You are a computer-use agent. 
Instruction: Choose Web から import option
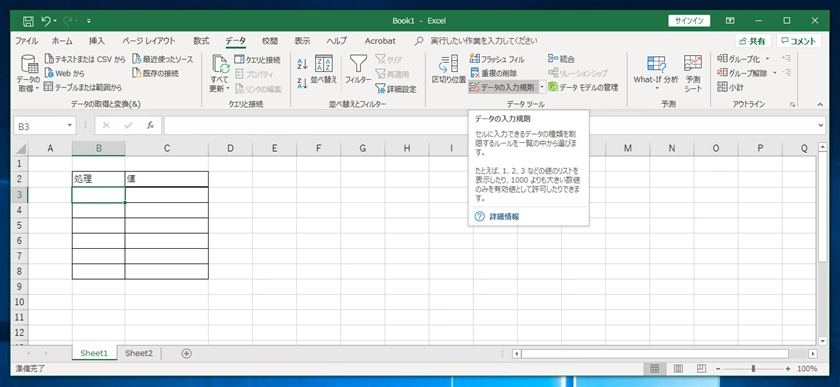(x=64, y=73)
